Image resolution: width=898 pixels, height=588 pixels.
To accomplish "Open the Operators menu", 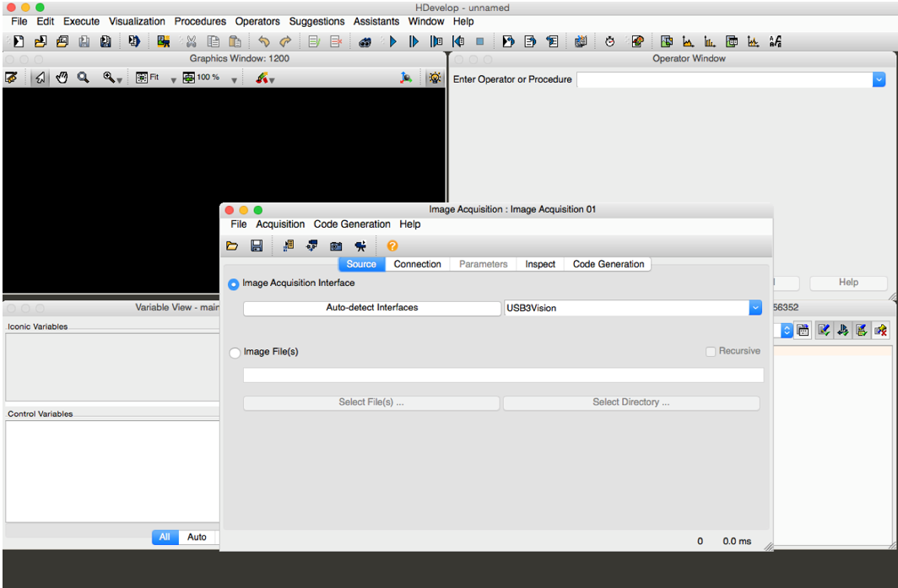I will (x=257, y=21).
